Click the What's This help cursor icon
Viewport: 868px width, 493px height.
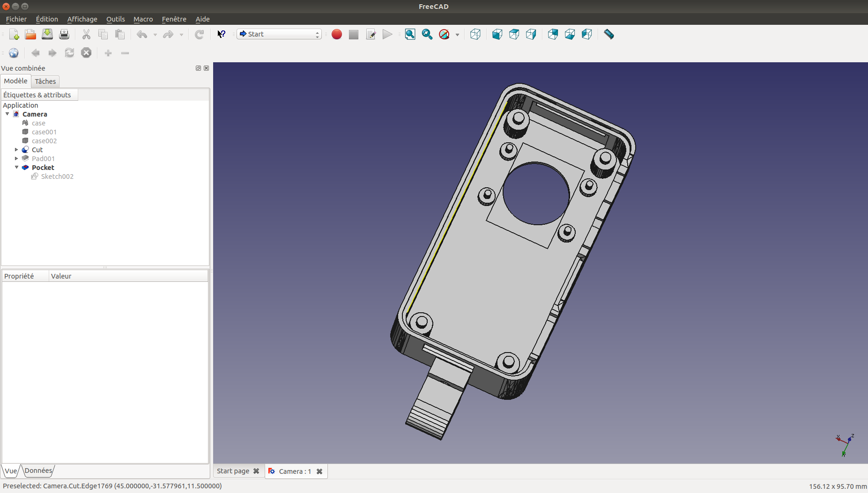(x=221, y=34)
